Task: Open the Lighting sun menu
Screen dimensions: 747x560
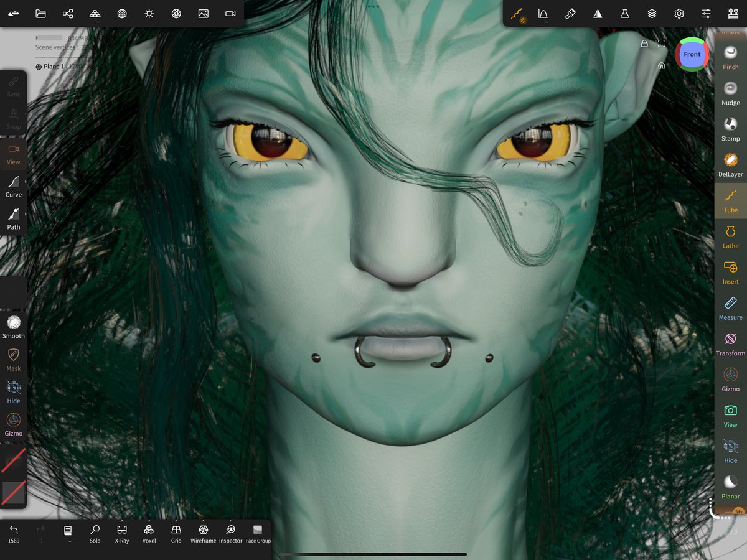Action: click(x=149, y=13)
